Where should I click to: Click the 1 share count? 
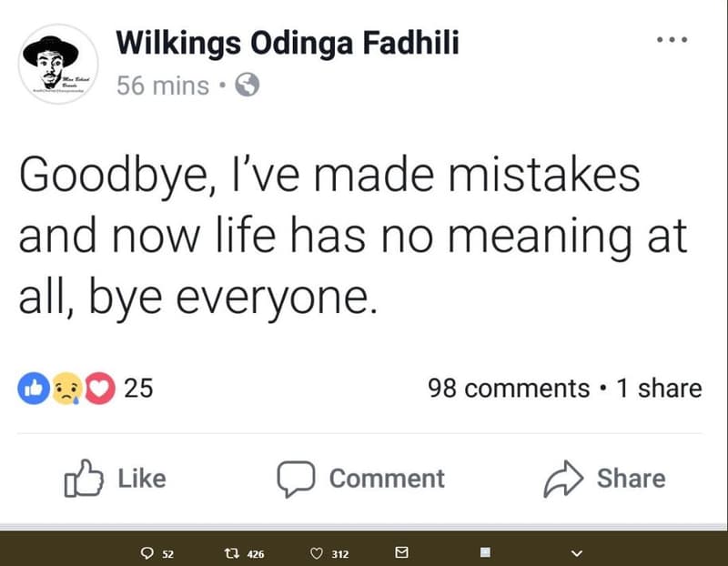coord(659,388)
